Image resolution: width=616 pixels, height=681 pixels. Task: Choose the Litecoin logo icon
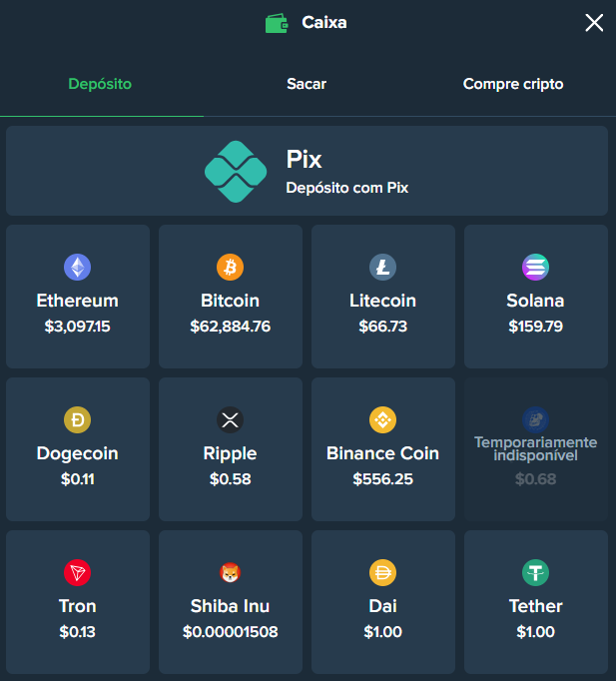pyautogui.click(x=383, y=267)
